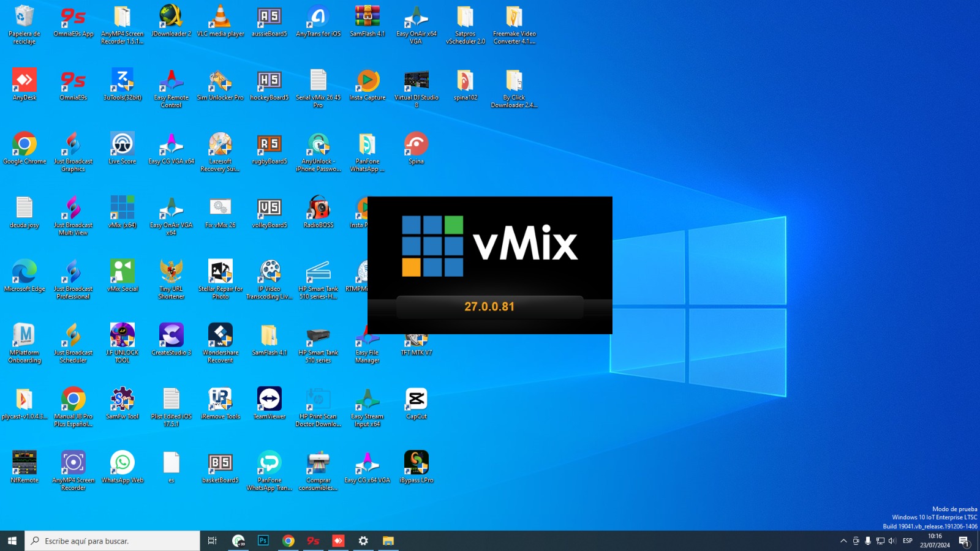Image resolution: width=980 pixels, height=551 pixels.
Task: Open MPlatform Onboarding shortcut
Action: point(24,343)
